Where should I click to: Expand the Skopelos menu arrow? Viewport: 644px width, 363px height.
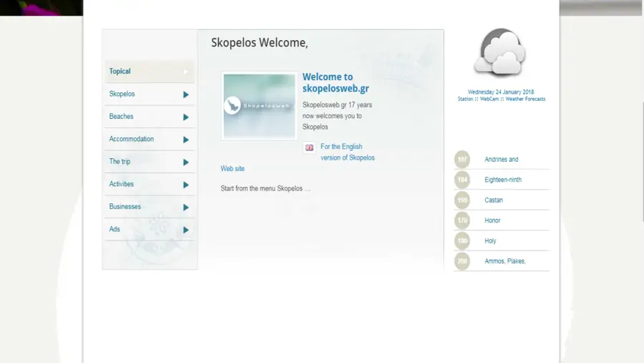186,95
